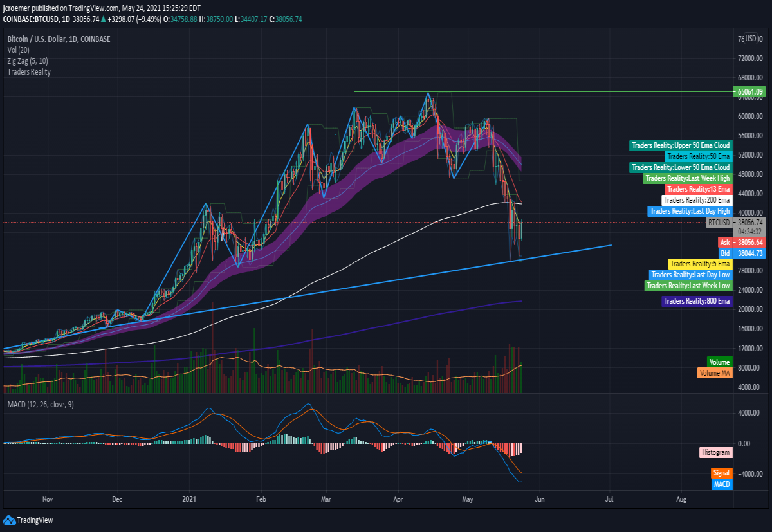Image resolution: width=772 pixels, height=532 pixels.
Task: Select the pink Histogram label
Action: coord(715,452)
